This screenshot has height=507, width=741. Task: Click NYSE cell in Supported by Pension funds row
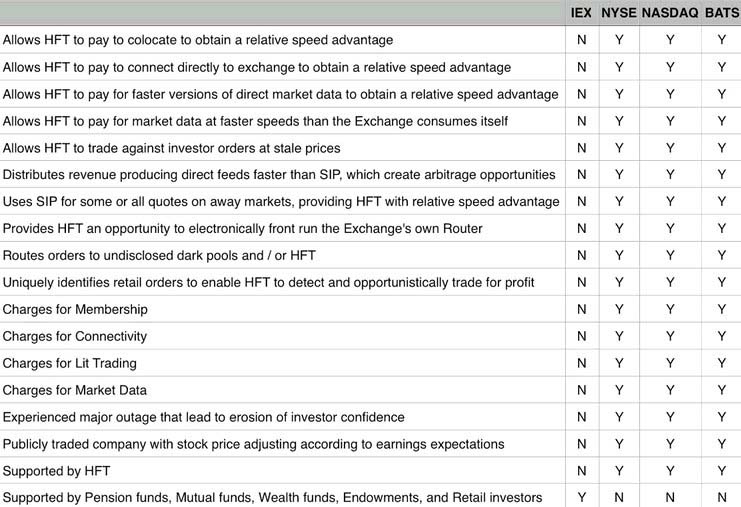coord(619,498)
